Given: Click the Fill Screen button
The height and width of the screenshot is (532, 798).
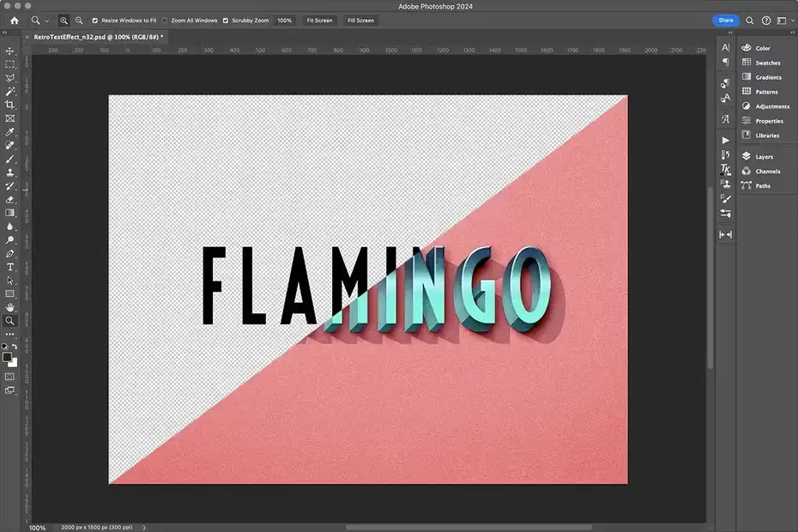Looking at the screenshot, I should [361, 21].
